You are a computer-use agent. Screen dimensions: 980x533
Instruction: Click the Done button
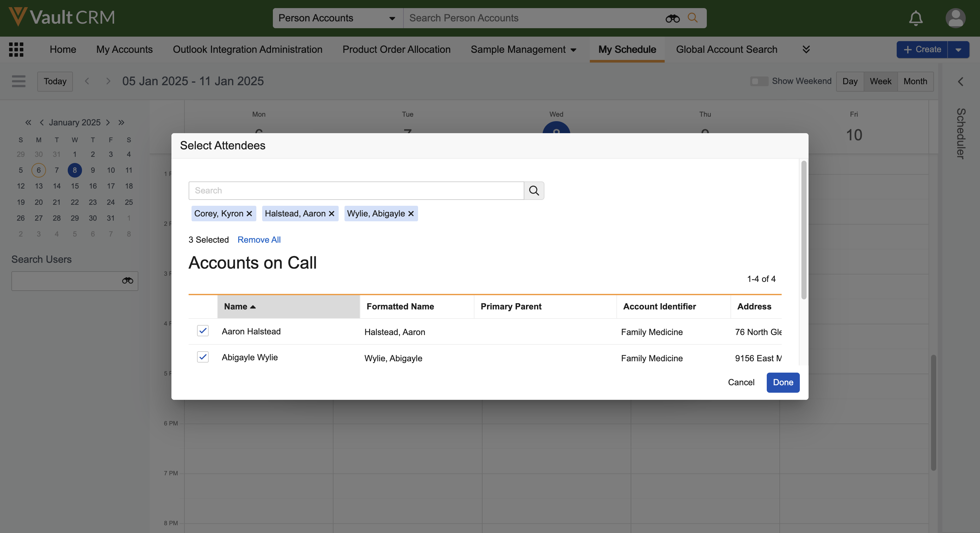[783, 382]
